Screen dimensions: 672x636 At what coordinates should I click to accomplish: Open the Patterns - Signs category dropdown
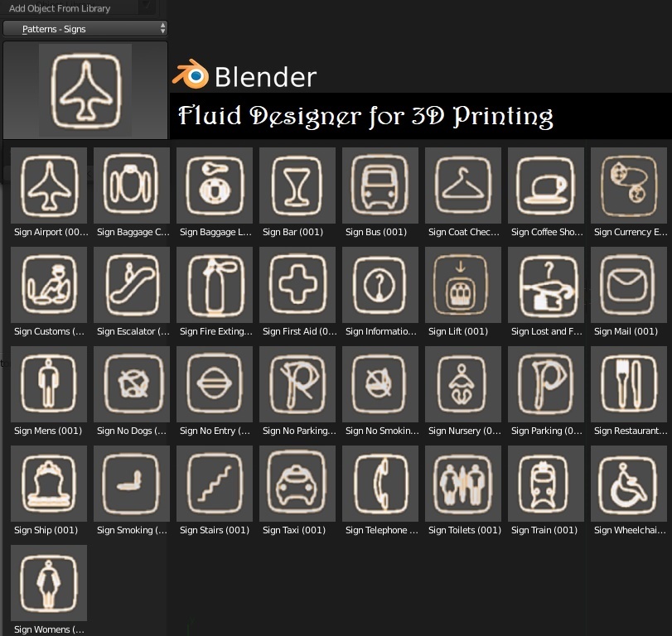[x=85, y=29]
